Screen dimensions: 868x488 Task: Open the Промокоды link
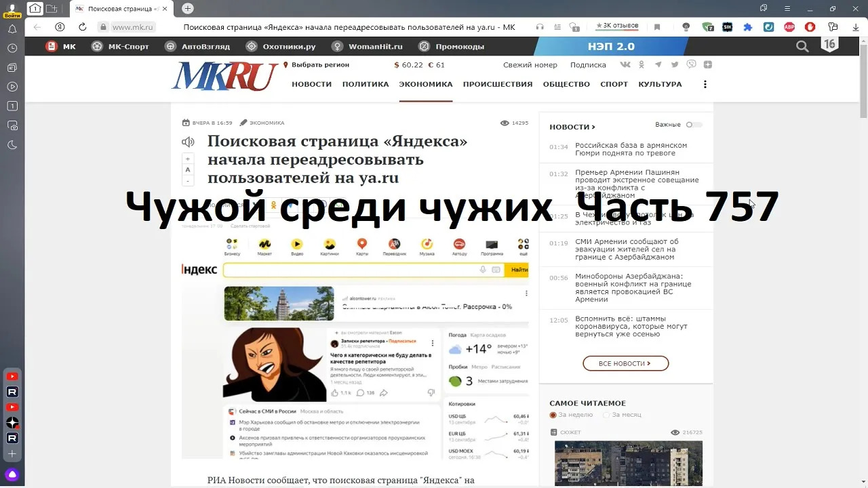tap(452, 47)
